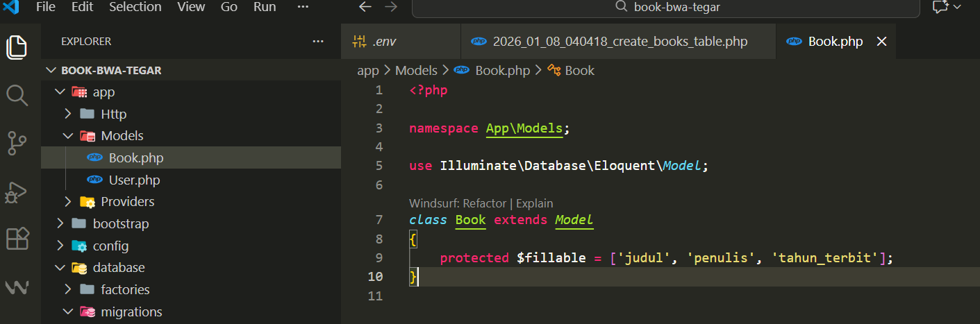Image resolution: width=980 pixels, height=324 pixels.
Task: Open the Search view icon
Action: pyautogui.click(x=17, y=95)
